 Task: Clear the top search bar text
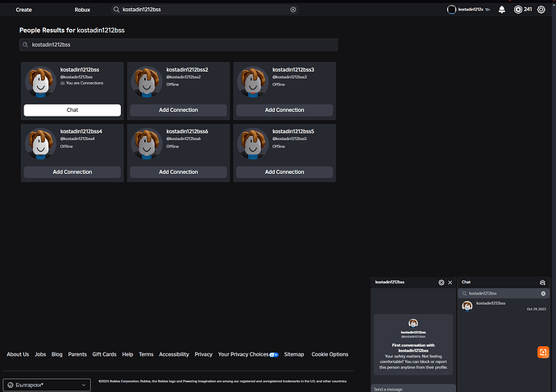click(293, 10)
